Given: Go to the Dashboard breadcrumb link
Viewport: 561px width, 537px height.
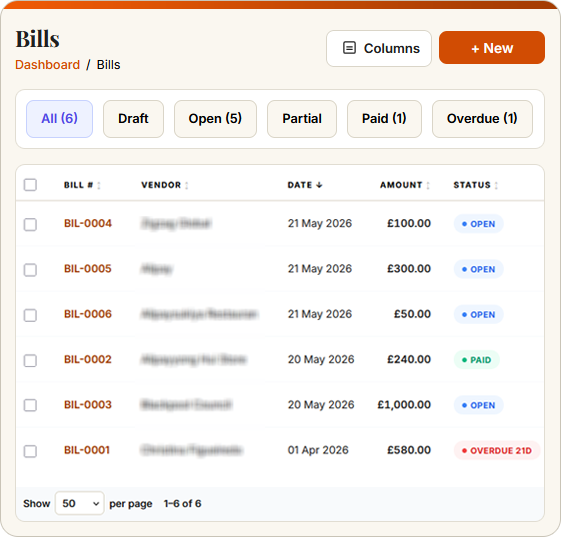Looking at the screenshot, I should click(x=48, y=65).
